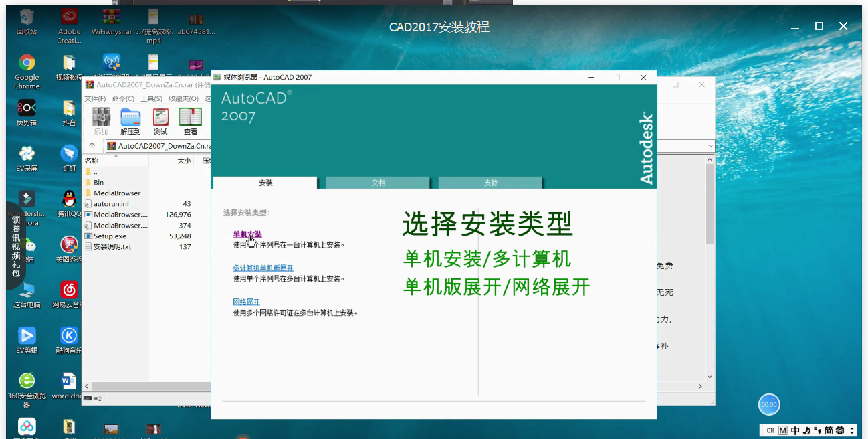The image size is (868, 439).
Task: Click the 00:00 recording timer bubble
Action: tap(768, 404)
